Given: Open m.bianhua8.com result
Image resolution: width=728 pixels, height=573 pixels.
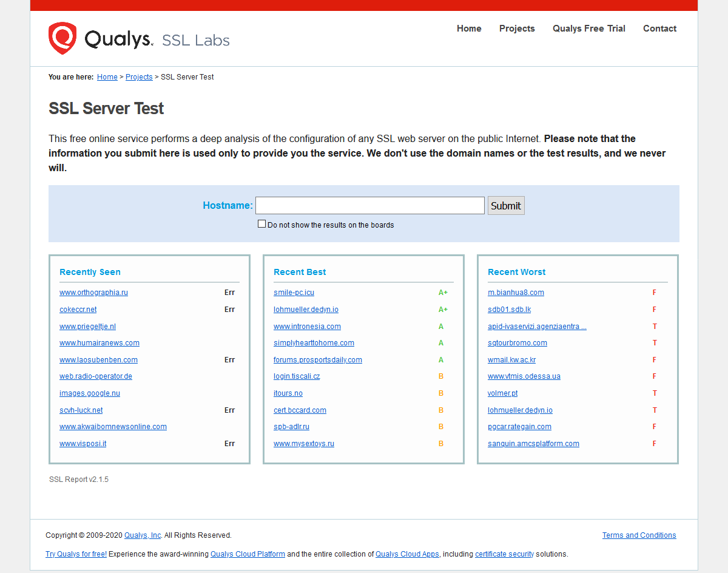Looking at the screenshot, I should 516,293.
